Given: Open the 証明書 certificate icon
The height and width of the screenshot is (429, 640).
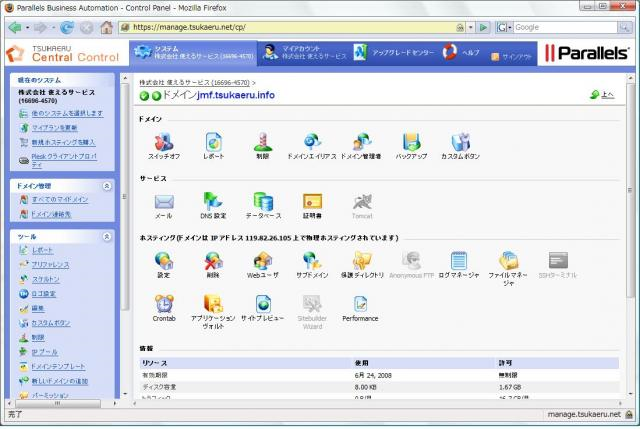Looking at the screenshot, I should click(312, 201).
